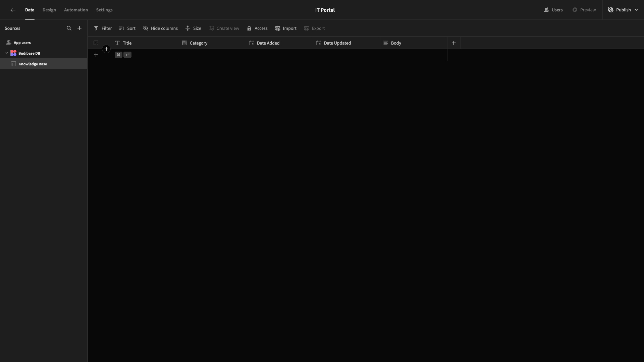Open the Automation tab
This screenshot has height=362, width=644.
pyautogui.click(x=76, y=10)
